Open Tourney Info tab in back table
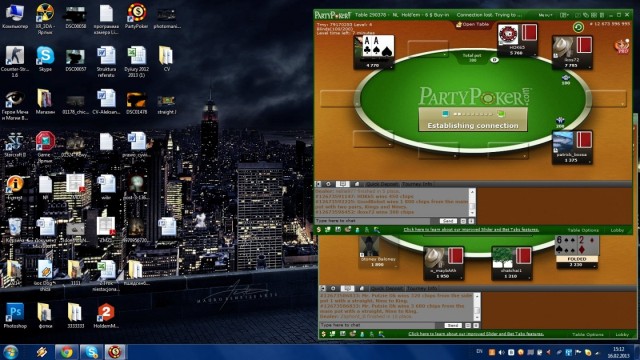This screenshot has height=360, width=640. point(422,289)
